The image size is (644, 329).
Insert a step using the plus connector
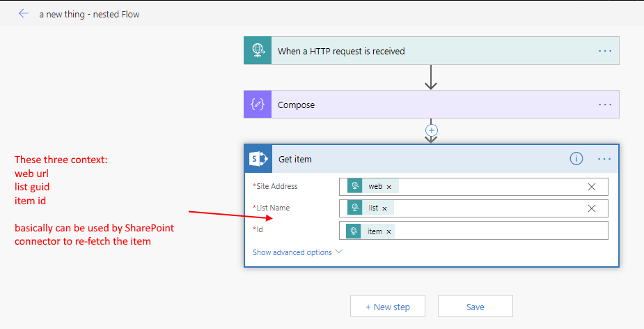pos(431,130)
